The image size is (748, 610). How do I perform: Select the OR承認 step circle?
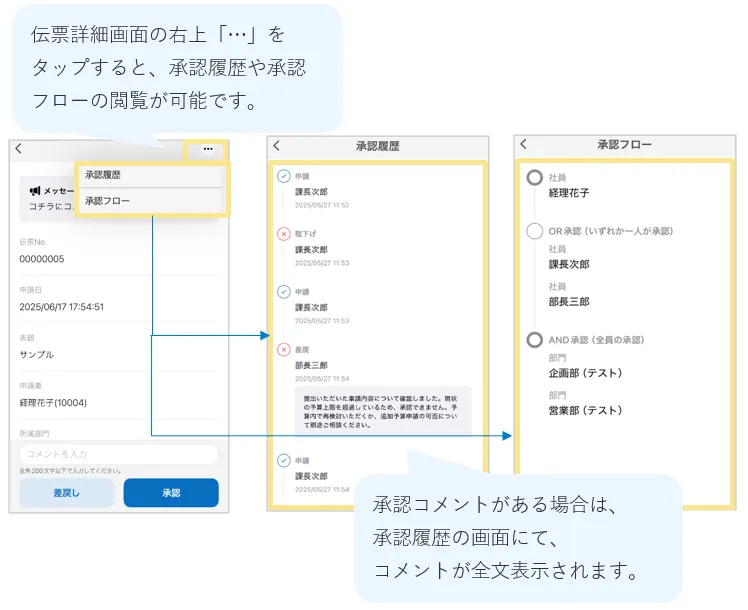[x=535, y=231]
